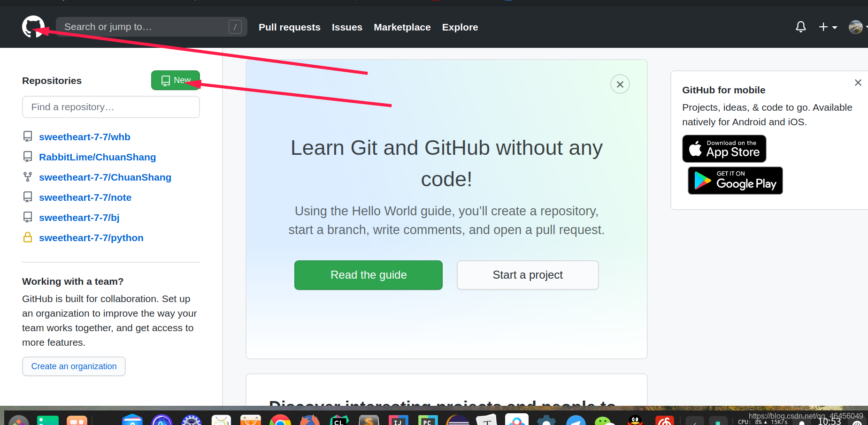Click the slash shortcut key in search bar
The image size is (868, 425).
[x=235, y=27]
